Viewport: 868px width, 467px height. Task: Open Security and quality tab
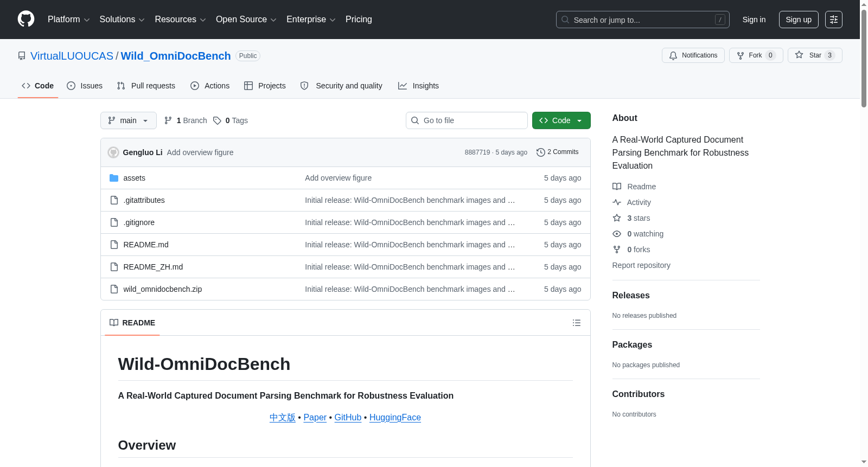(x=341, y=86)
